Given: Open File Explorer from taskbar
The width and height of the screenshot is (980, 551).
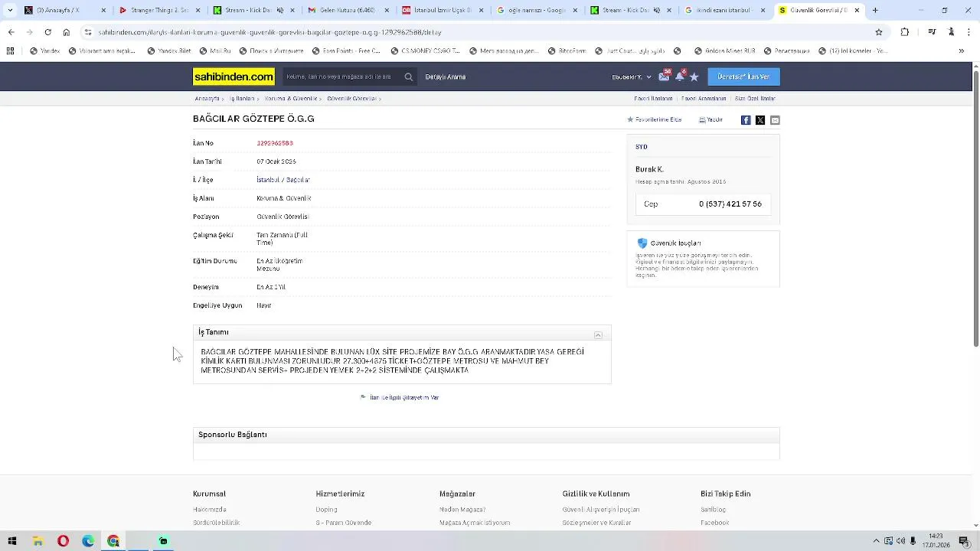Looking at the screenshot, I should pos(38,541).
